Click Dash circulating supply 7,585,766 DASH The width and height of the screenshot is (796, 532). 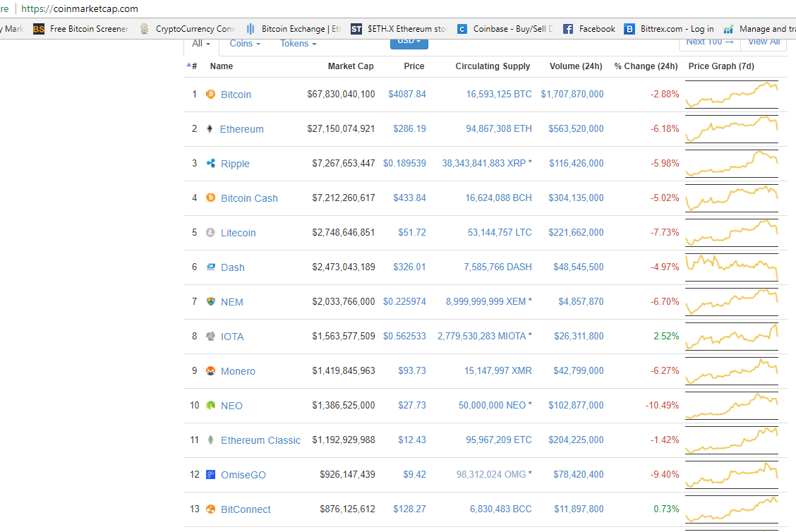coord(497,267)
